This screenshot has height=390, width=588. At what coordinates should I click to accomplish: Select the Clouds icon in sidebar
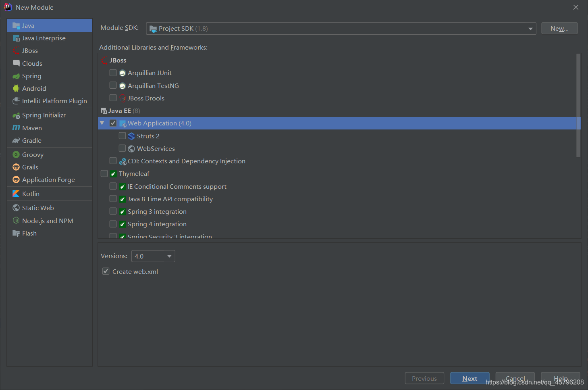point(16,63)
